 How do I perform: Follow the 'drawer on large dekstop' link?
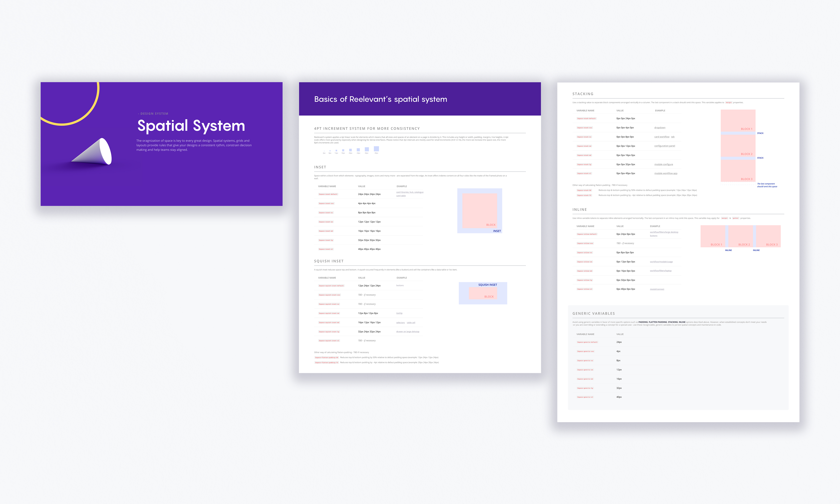[x=407, y=332]
